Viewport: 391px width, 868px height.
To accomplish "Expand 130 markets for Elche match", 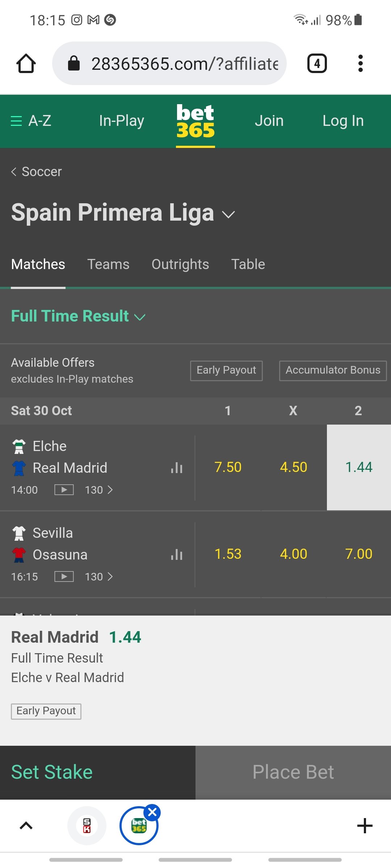I will coord(99,490).
